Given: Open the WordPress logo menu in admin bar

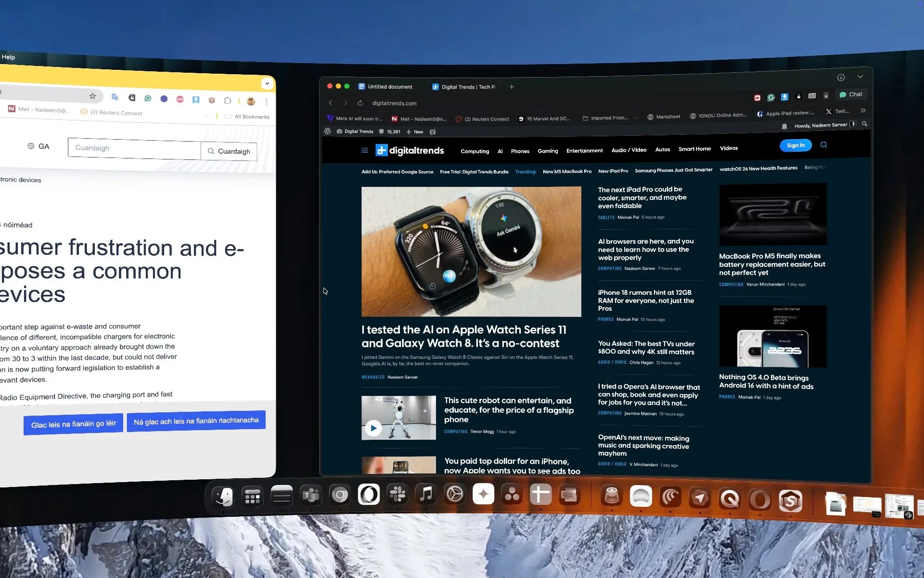Looking at the screenshot, I should [x=328, y=131].
